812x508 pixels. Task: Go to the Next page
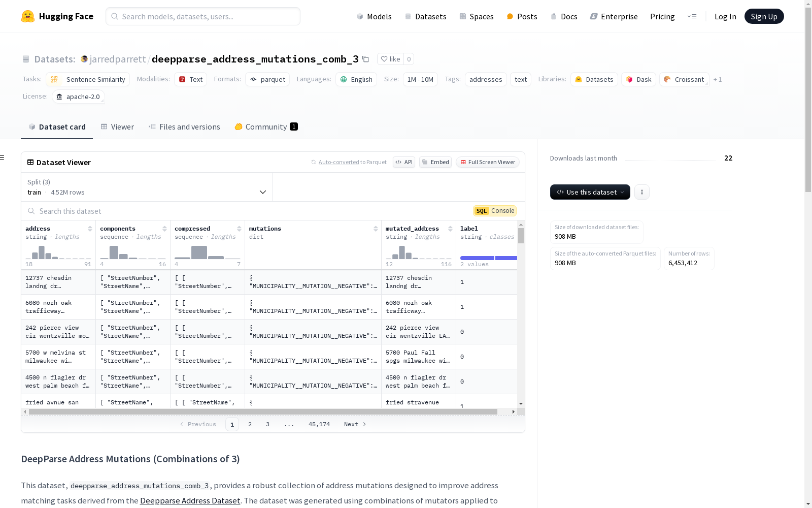(x=355, y=424)
